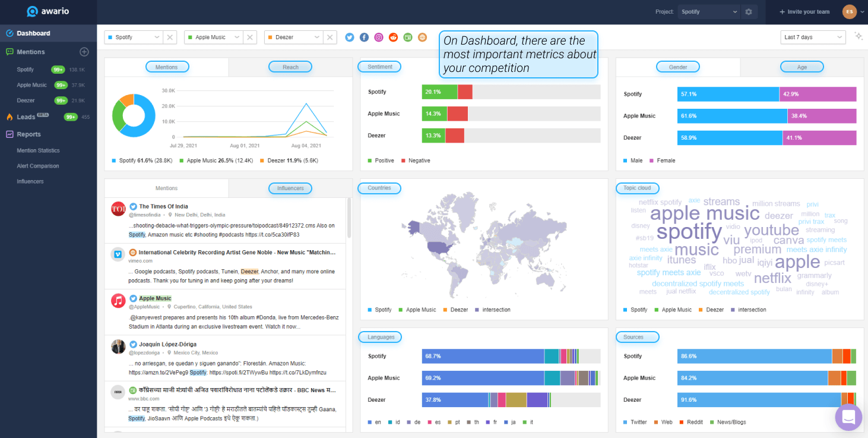Open project settings via the gear icon
The image size is (868, 438).
tap(748, 11)
